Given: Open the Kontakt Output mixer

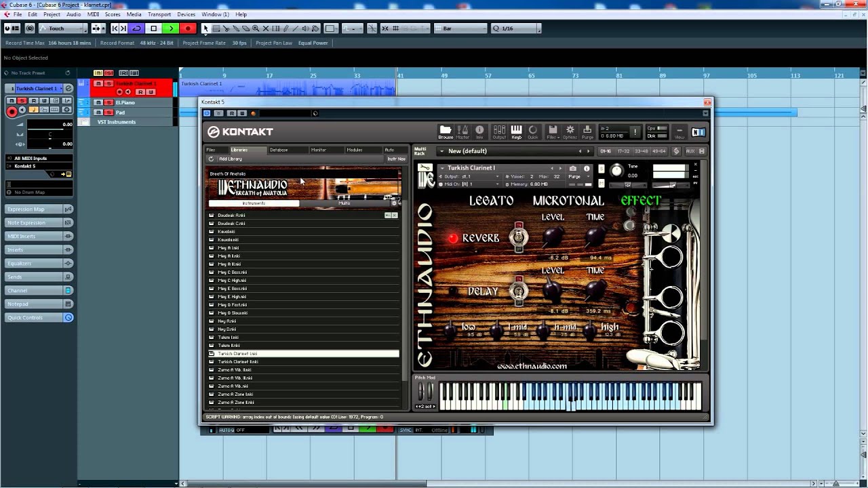Looking at the screenshot, I should [499, 131].
